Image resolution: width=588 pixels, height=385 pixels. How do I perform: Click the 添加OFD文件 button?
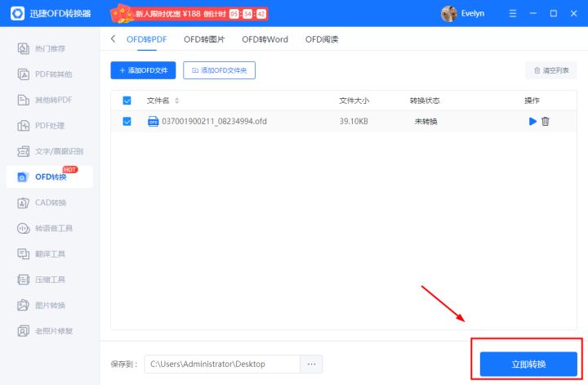pos(143,70)
